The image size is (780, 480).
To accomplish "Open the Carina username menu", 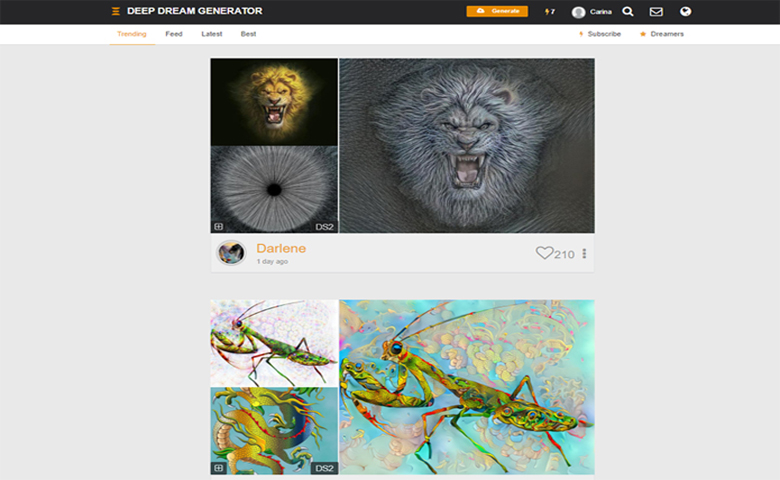I will click(600, 11).
